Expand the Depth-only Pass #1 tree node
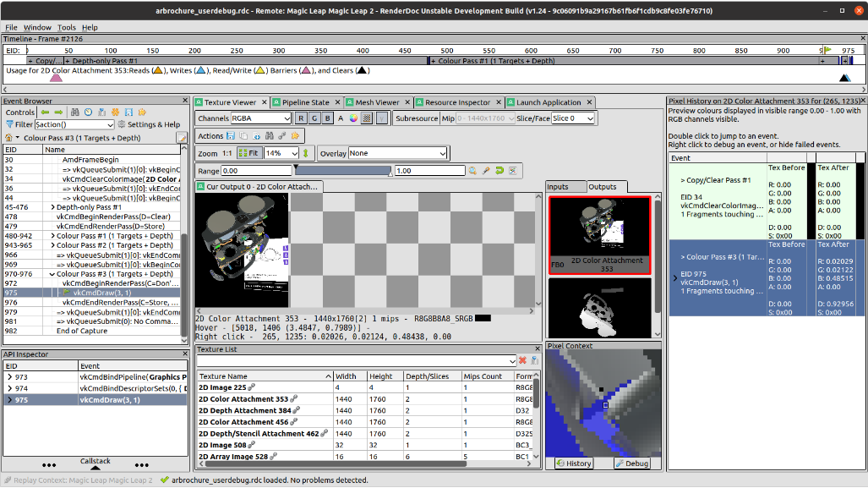Viewport: 868px width, 488px height. pos(53,207)
